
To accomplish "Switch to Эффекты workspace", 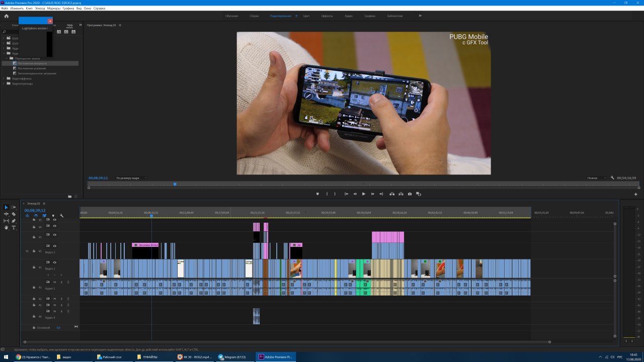I will coord(327,16).
